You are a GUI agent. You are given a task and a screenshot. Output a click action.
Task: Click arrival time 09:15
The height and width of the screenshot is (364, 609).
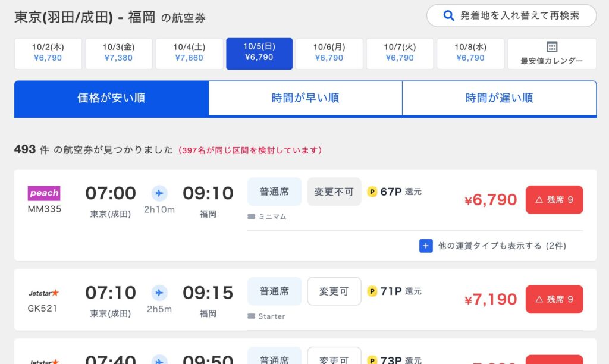(x=208, y=293)
